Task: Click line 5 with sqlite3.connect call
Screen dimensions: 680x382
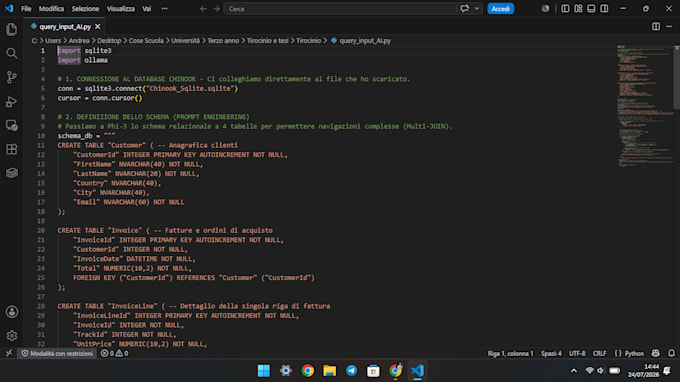Action: pos(148,88)
